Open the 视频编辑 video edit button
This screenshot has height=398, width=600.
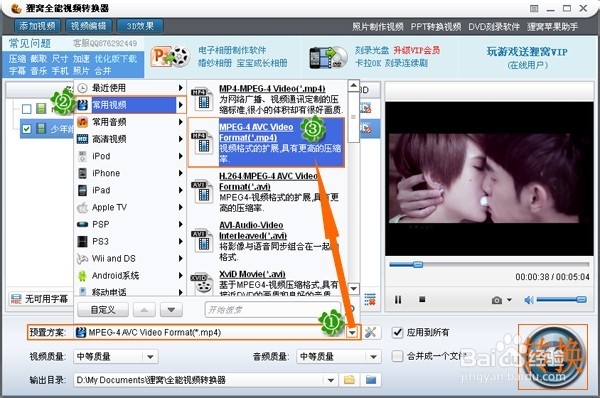88,26
